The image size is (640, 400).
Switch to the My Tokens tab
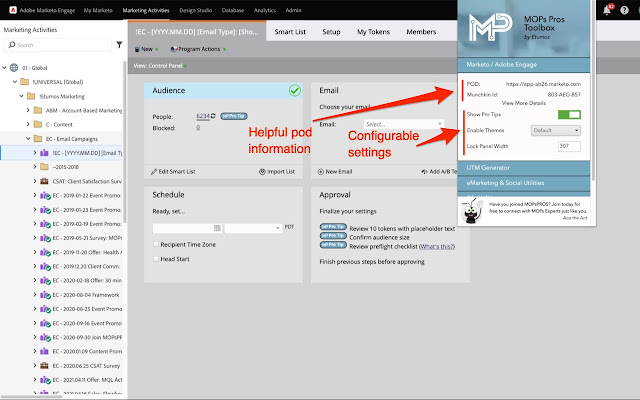[x=373, y=31]
